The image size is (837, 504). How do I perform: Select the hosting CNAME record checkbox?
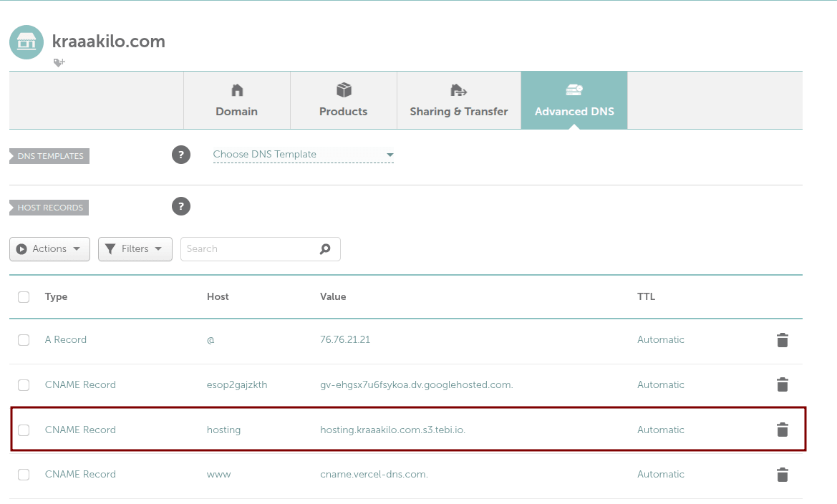[x=24, y=430]
